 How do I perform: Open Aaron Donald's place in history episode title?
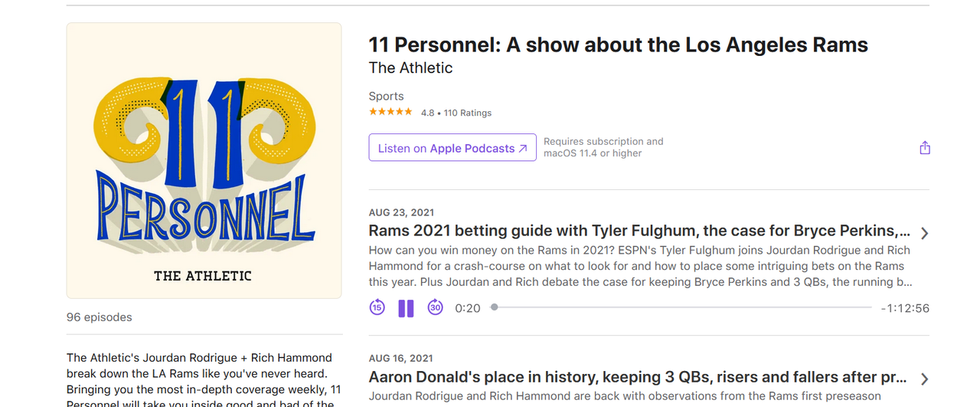pos(638,377)
